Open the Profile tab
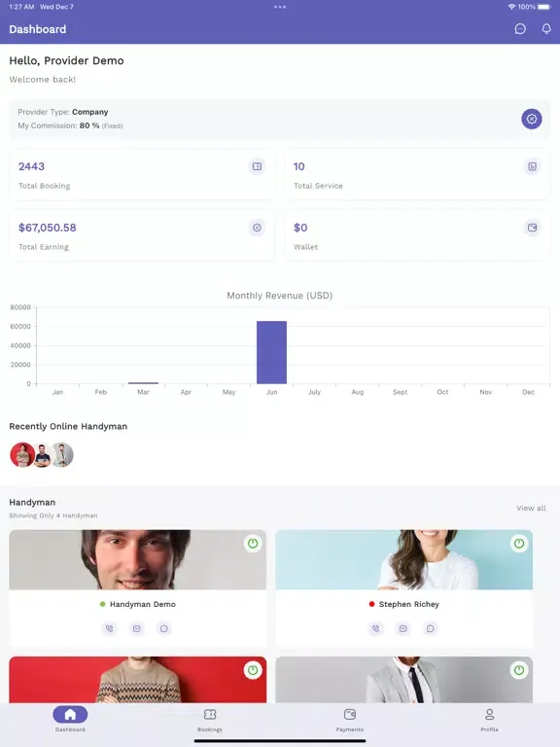 [490, 719]
